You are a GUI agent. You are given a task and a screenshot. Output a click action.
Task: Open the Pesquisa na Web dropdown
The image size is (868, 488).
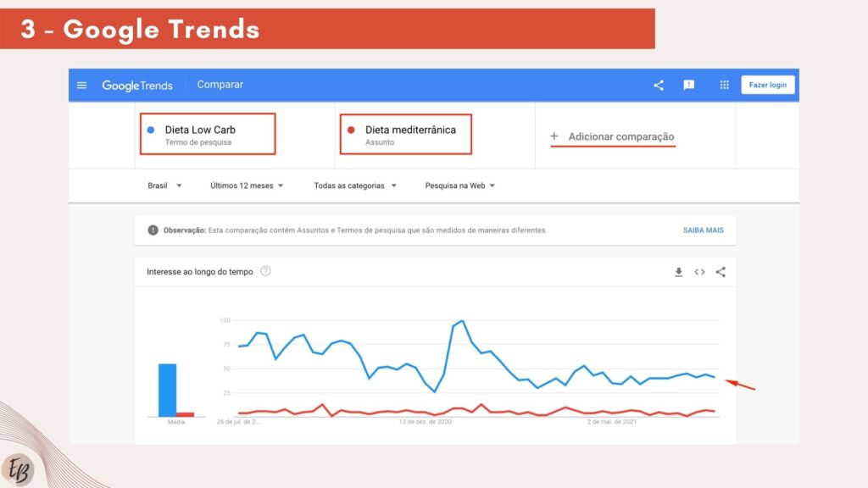pos(459,186)
